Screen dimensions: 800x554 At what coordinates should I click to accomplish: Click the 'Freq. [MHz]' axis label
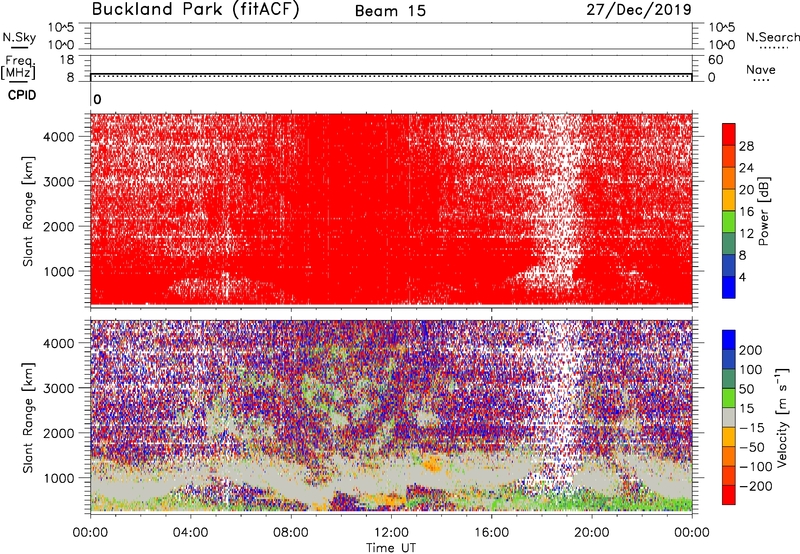point(18,67)
